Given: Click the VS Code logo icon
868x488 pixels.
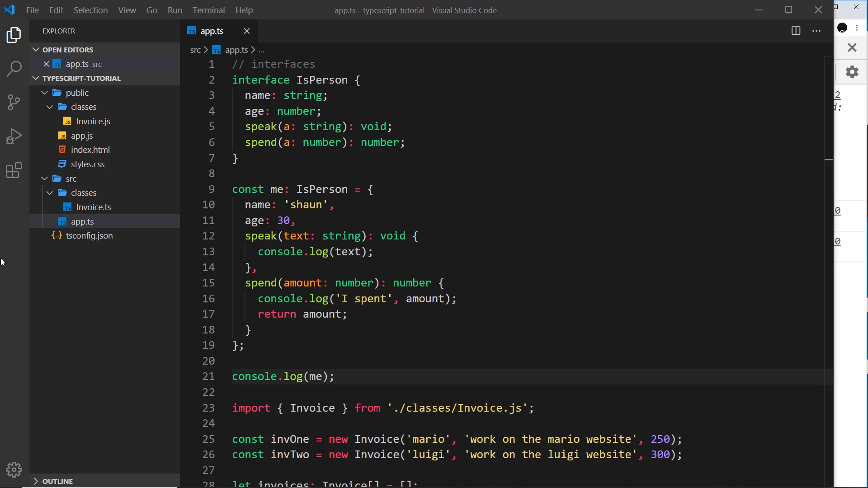Looking at the screenshot, I should 9,10.
